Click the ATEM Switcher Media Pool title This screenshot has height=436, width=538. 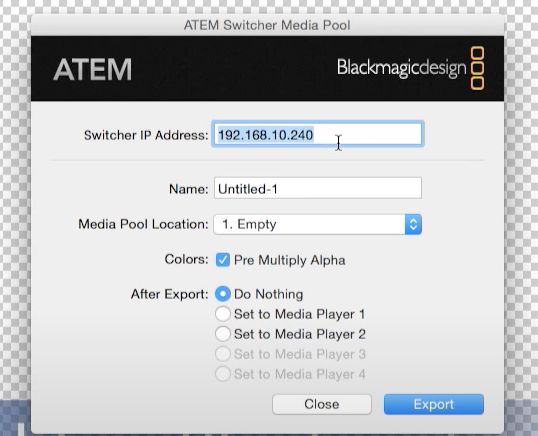(x=267, y=25)
